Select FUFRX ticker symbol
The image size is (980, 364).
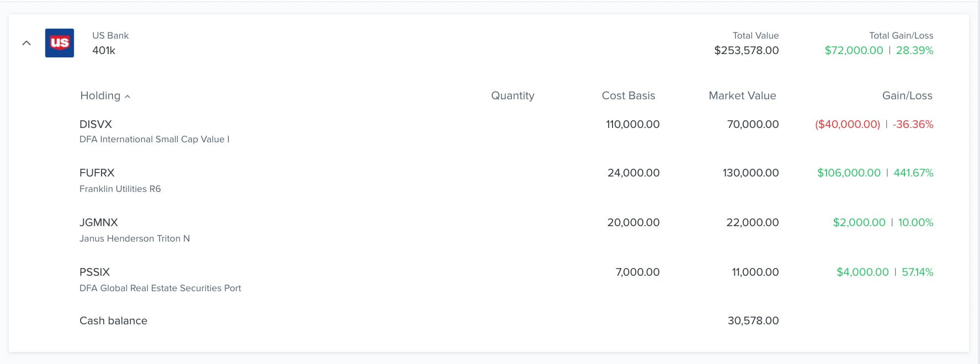(x=97, y=173)
